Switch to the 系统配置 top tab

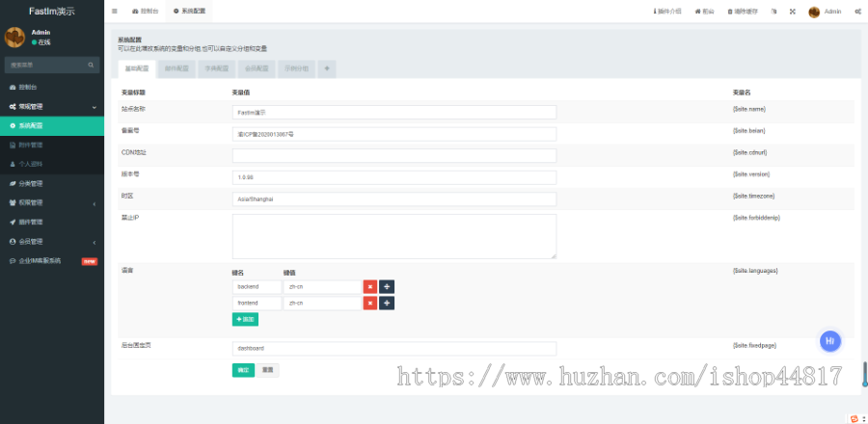189,11
